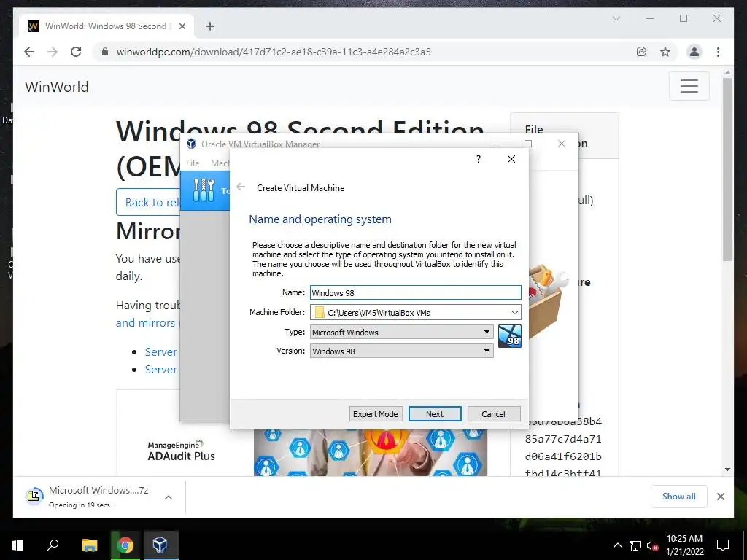Open the Chrome profile avatar
The height and width of the screenshot is (560, 747).
[x=694, y=52]
